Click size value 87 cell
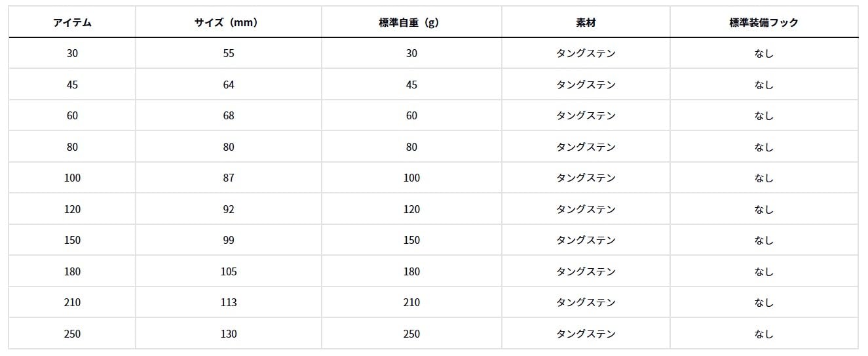Screen dimensions: 868x356 (x=229, y=178)
